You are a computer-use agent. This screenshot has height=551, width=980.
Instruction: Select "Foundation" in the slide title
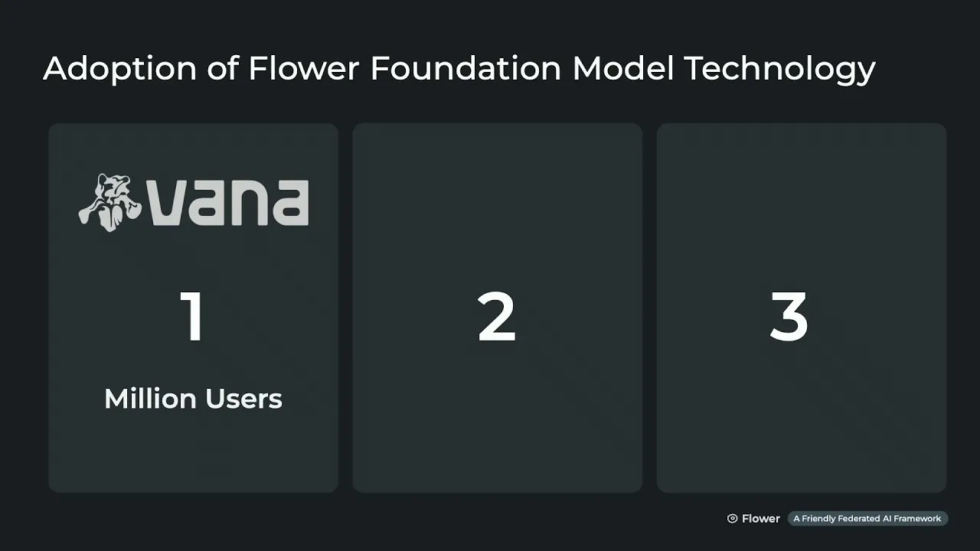466,69
